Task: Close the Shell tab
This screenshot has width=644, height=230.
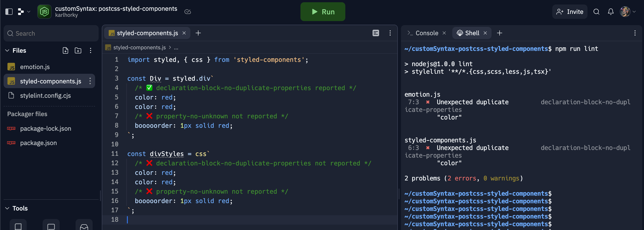Action: click(x=485, y=33)
